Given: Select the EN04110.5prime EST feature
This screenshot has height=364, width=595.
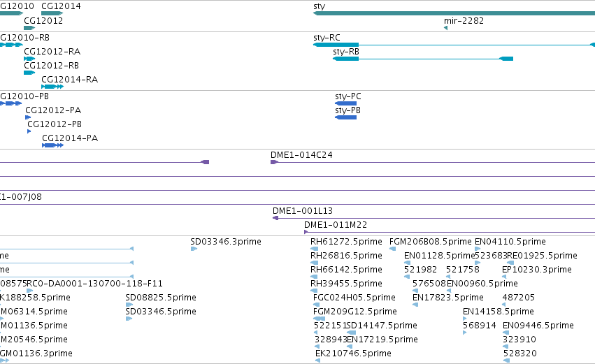Looking at the screenshot, I should [x=478, y=249].
